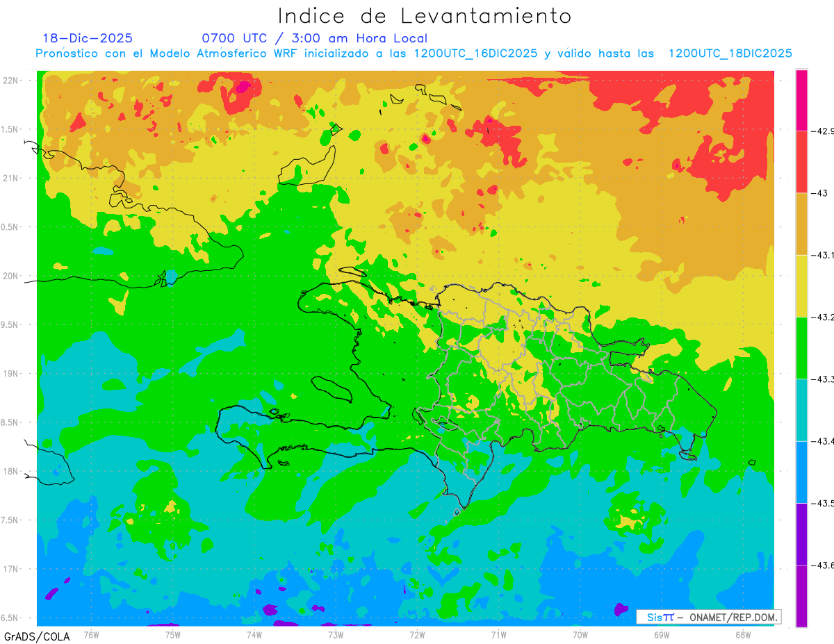The height and width of the screenshot is (644, 834).
Task: Click the magenta legend swatch above -42.9
Action: (801, 100)
